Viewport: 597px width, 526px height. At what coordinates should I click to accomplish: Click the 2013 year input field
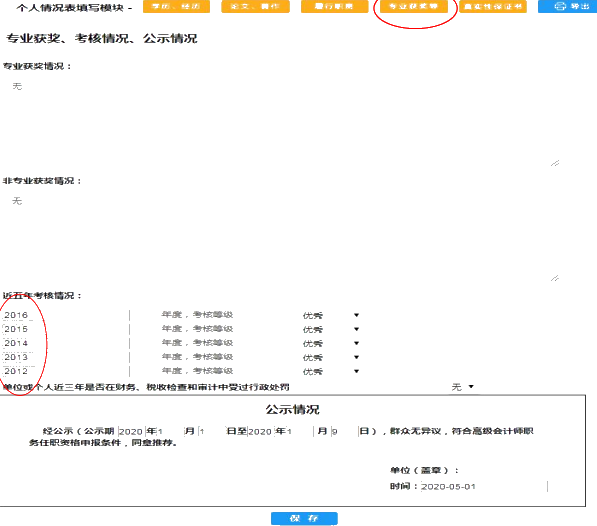66,357
